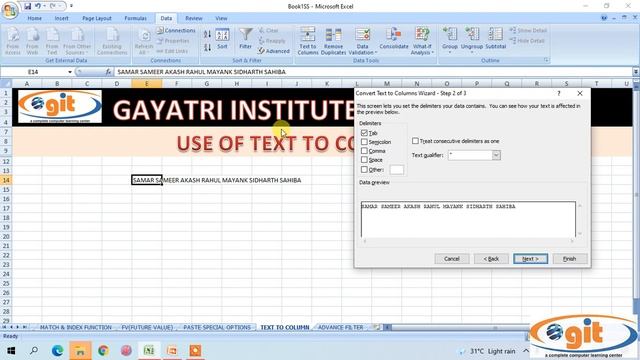Click Consolidate tool
Screen dimensions: 640x360
[393, 39]
